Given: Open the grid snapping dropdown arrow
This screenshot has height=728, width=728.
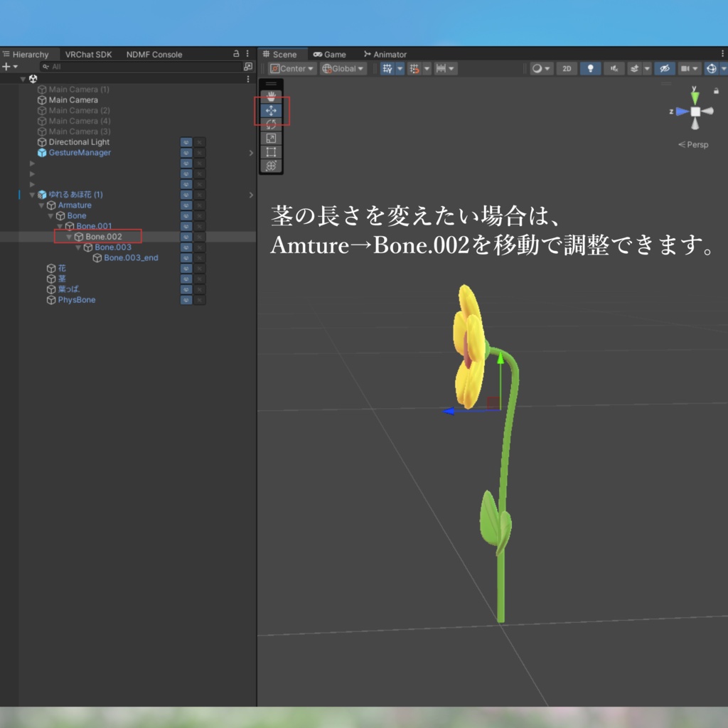Looking at the screenshot, I should pyautogui.click(x=400, y=69).
